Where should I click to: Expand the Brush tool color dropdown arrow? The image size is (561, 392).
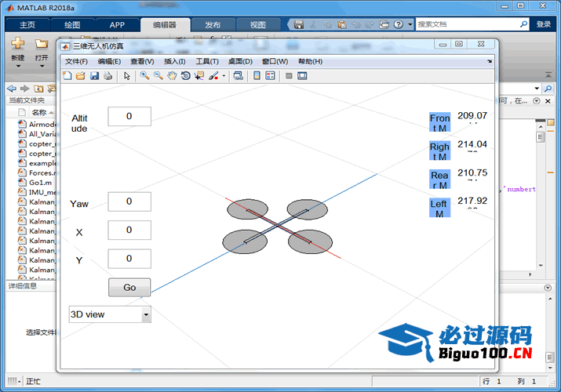(x=224, y=76)
